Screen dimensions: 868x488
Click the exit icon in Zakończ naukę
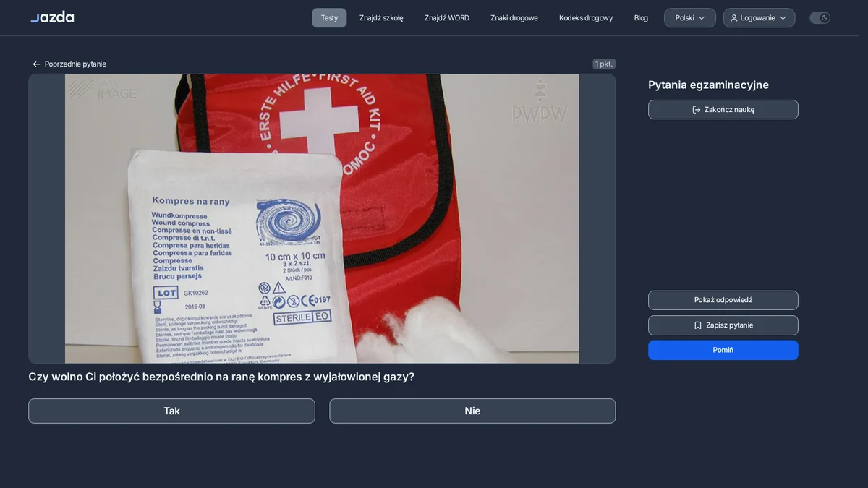click(x=697, y=110)
